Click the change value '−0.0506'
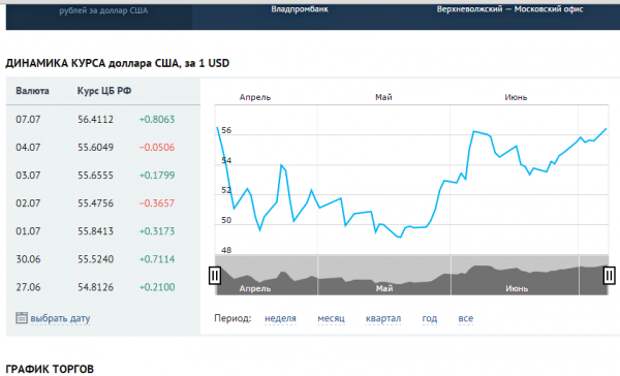620x376 pixels. pyautogui.click(x=157, y=147)
